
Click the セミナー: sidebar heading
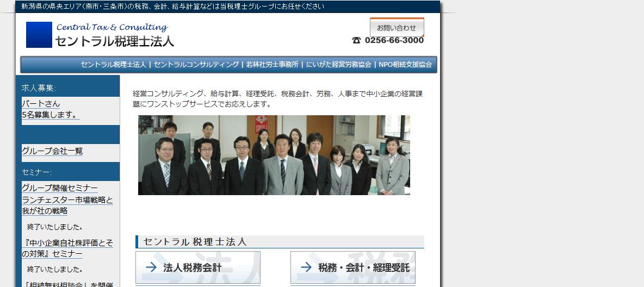pyautogui.click(x=37, y=172)
